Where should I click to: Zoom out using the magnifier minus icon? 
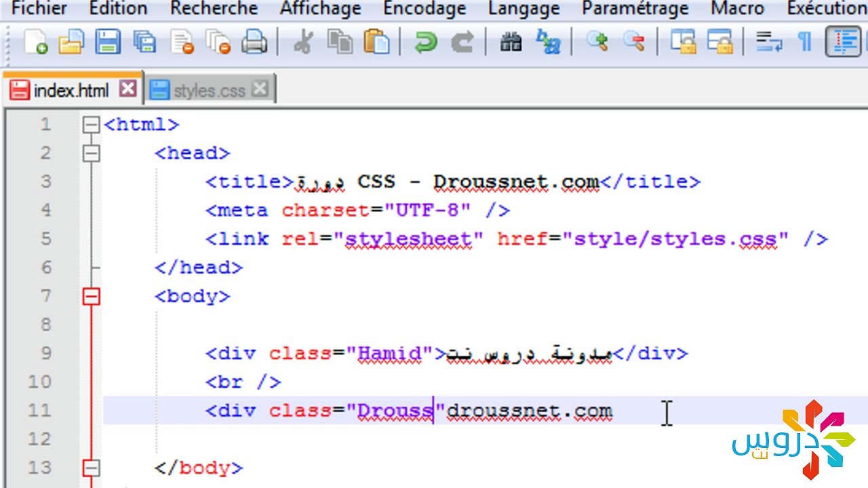click(634, 42)
